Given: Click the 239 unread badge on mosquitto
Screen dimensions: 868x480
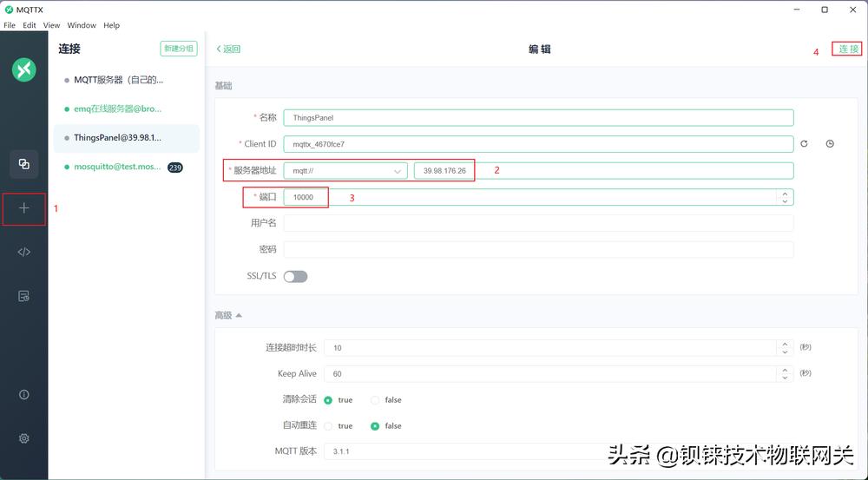Looking at the screenshot, I should [x=175, y=168].
